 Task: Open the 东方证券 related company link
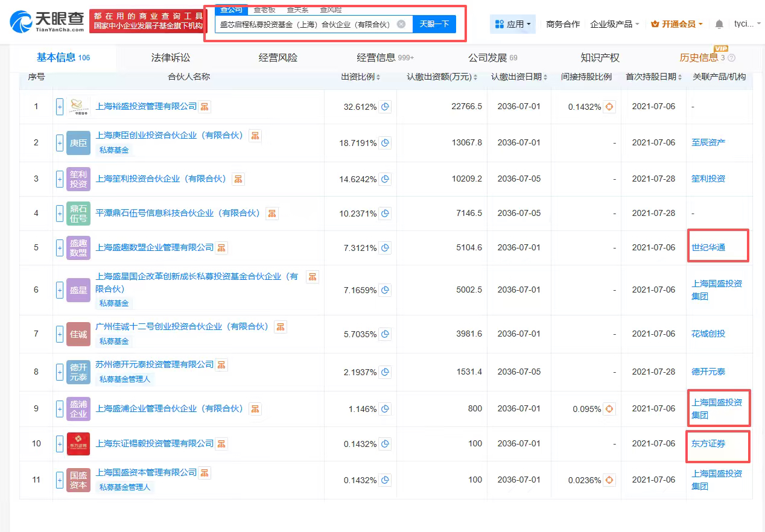click(708, 443)
